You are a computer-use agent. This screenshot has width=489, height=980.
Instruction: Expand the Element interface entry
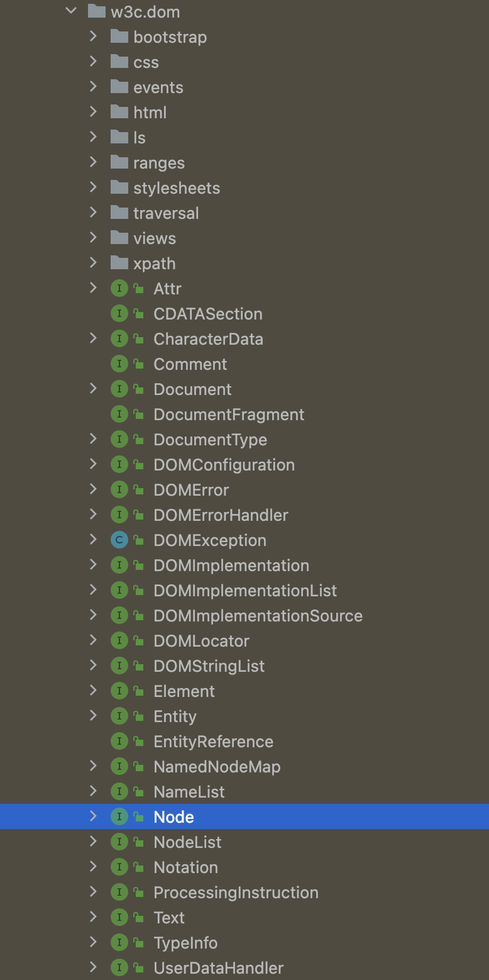[94, 691]
